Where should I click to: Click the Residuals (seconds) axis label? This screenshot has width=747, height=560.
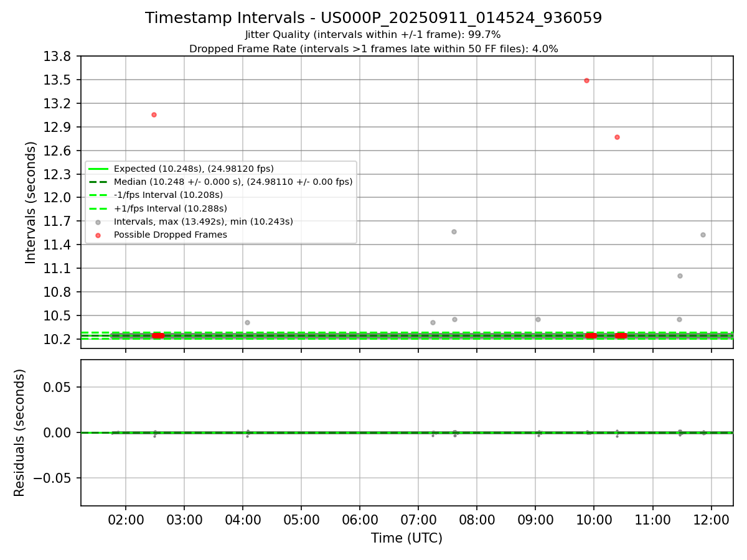(20, 432)
